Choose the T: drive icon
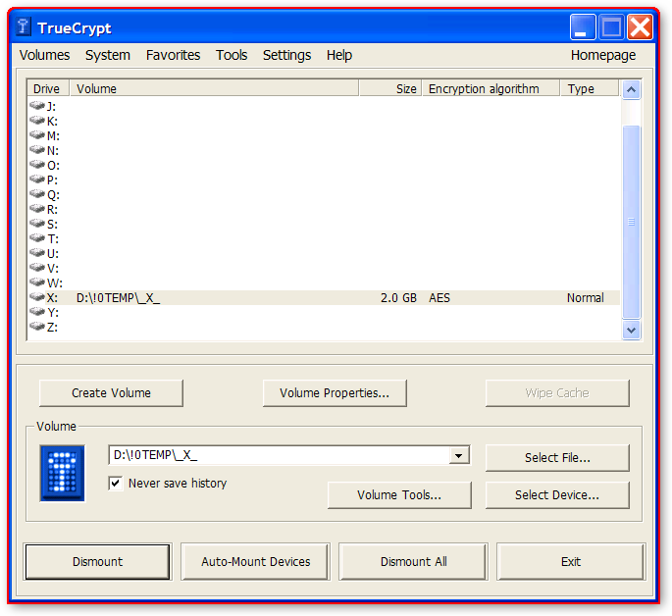The image size is (672, 616). [37, 238]
